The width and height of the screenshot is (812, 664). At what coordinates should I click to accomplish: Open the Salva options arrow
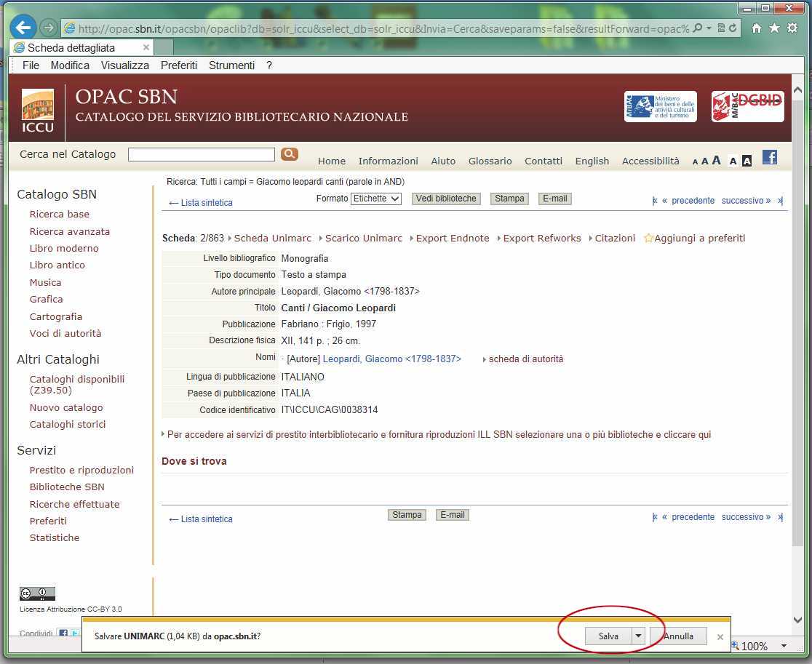[639, 636]
